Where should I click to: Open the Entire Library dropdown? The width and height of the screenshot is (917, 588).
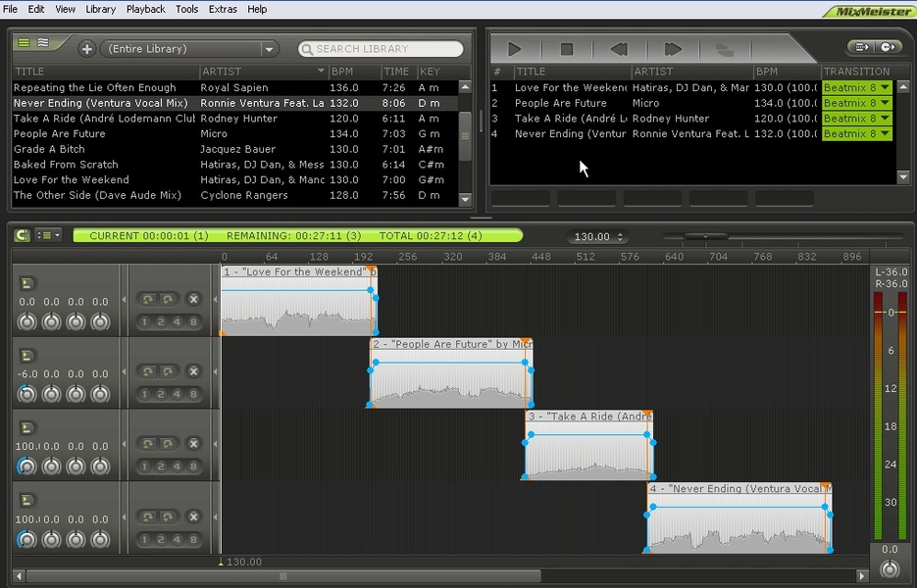(269, 49)
